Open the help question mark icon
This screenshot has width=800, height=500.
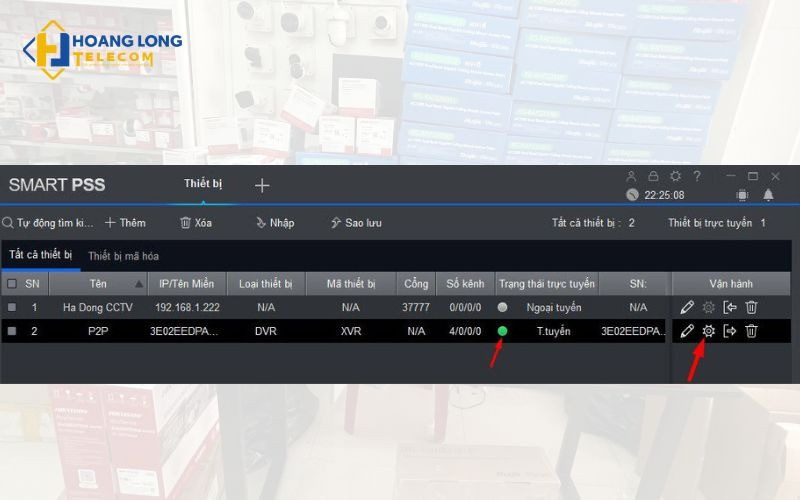[x=697, y=176]
